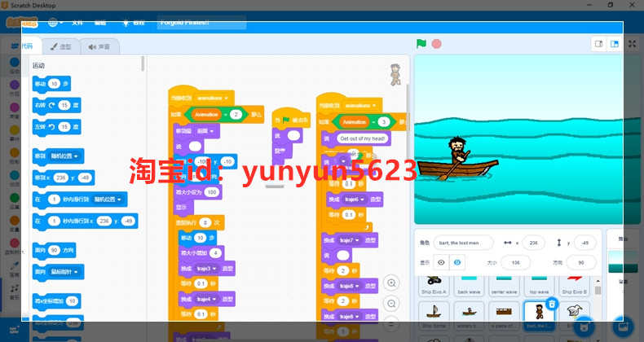The image size is (644, 342).
Task: Click the green flag to run project
Action: 421,44
